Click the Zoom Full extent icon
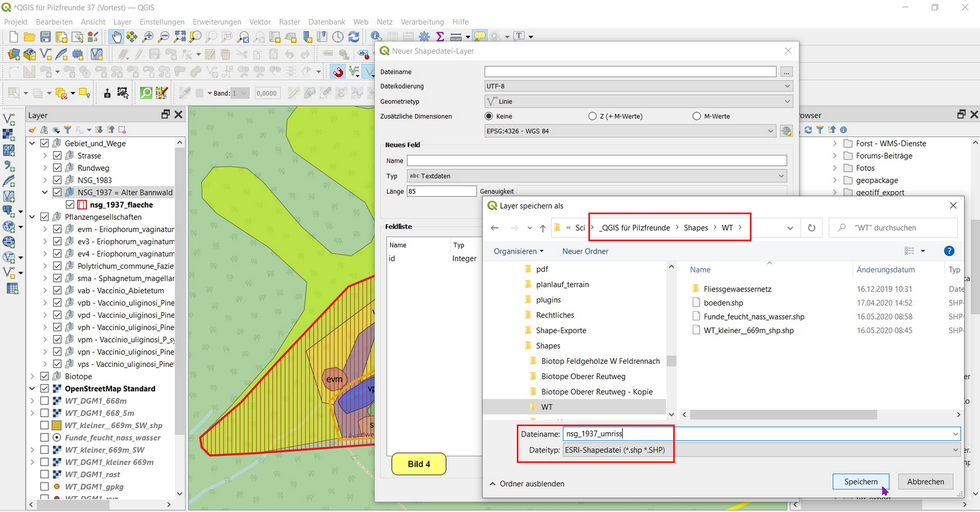This screenshot has height=512, width=980. click(x=179, y=37)
